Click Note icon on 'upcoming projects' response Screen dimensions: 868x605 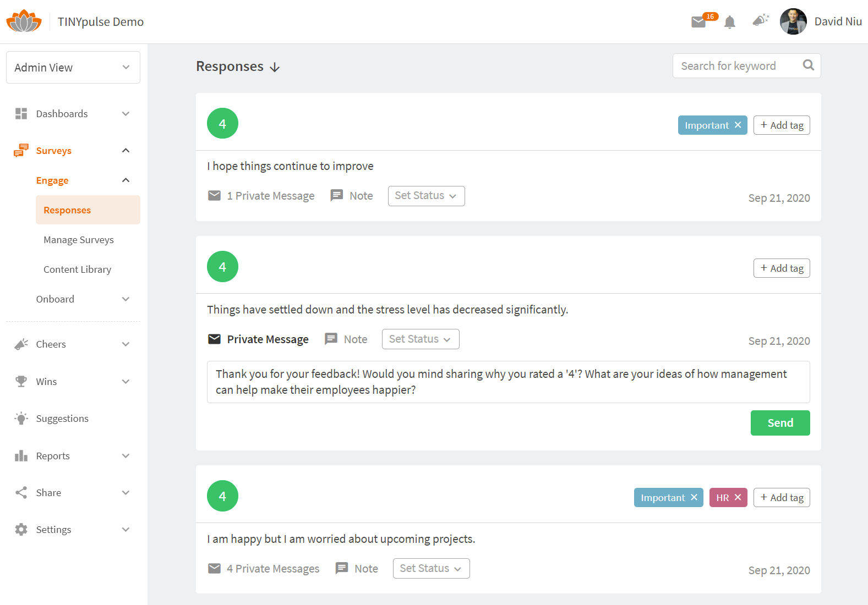(342, 568)
